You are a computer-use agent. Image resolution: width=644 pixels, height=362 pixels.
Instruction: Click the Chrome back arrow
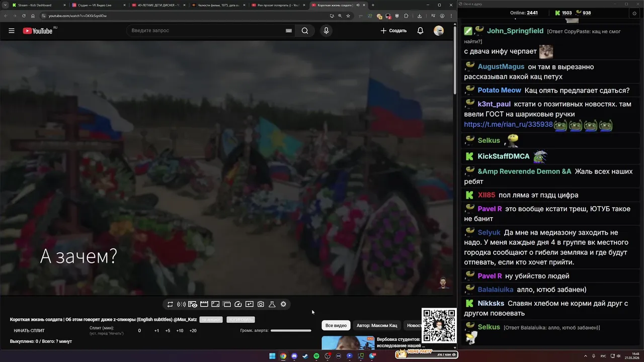[x=6, y=16]
